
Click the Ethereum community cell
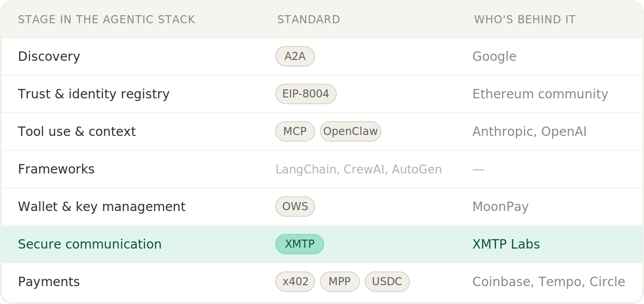tap(540, 94)
